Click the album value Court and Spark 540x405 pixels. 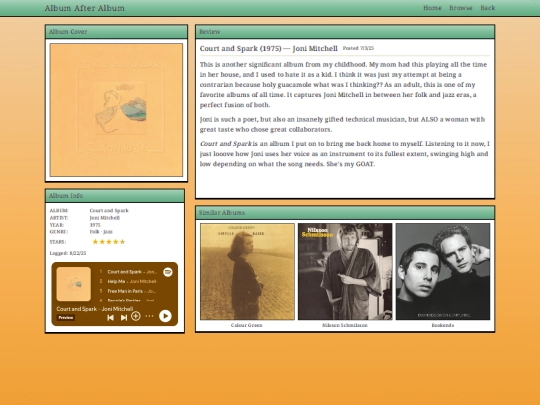click(x=109, y=210)
